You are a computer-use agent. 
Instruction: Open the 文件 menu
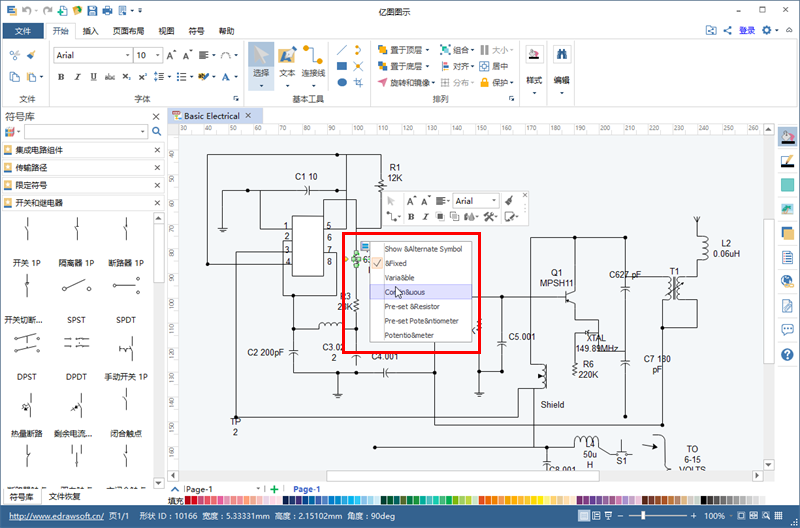[x=23, y=31]
